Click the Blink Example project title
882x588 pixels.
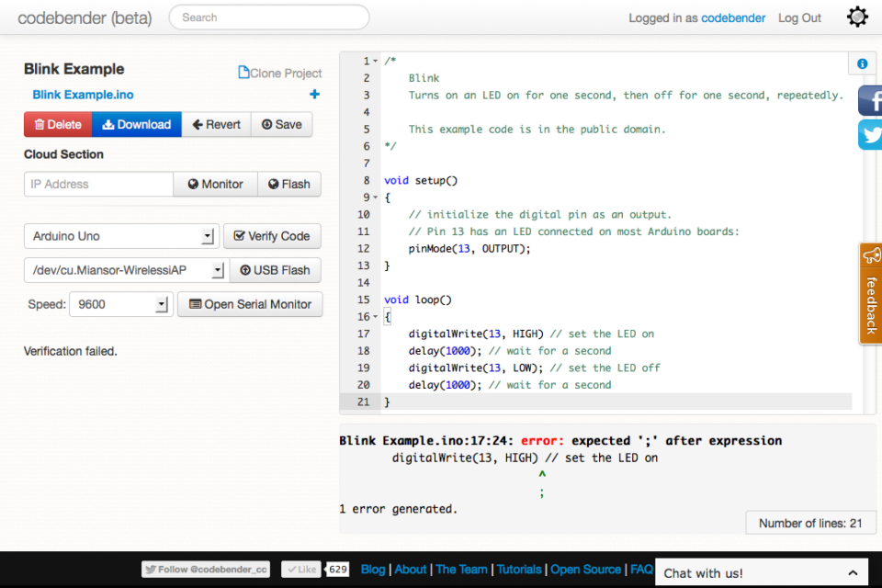(x=74, y=69)
